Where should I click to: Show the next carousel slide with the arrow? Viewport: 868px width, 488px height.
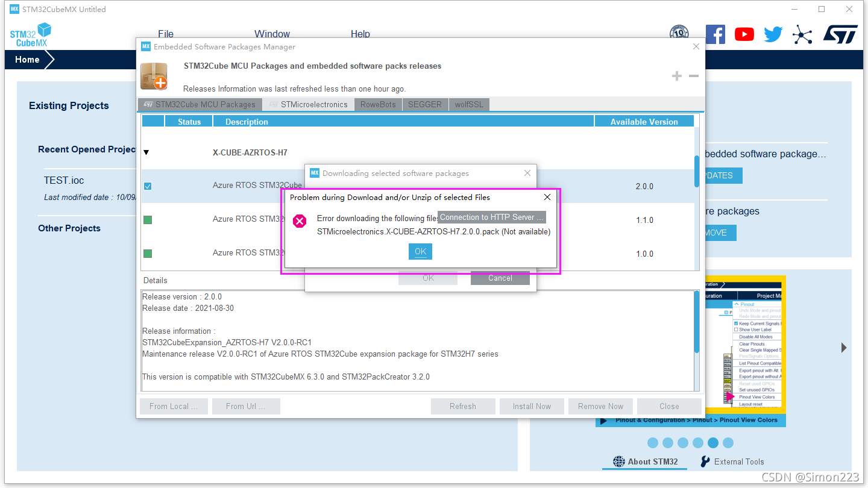point(844,348)
